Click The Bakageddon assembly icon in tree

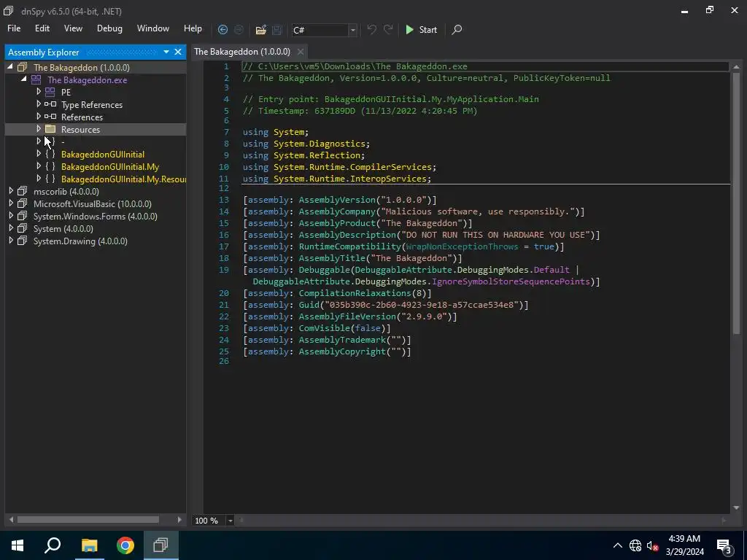point(22,67)
